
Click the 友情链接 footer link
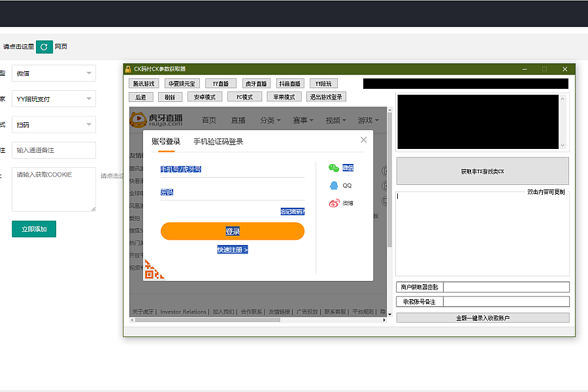pyautogui.click(x=279, y=312)
